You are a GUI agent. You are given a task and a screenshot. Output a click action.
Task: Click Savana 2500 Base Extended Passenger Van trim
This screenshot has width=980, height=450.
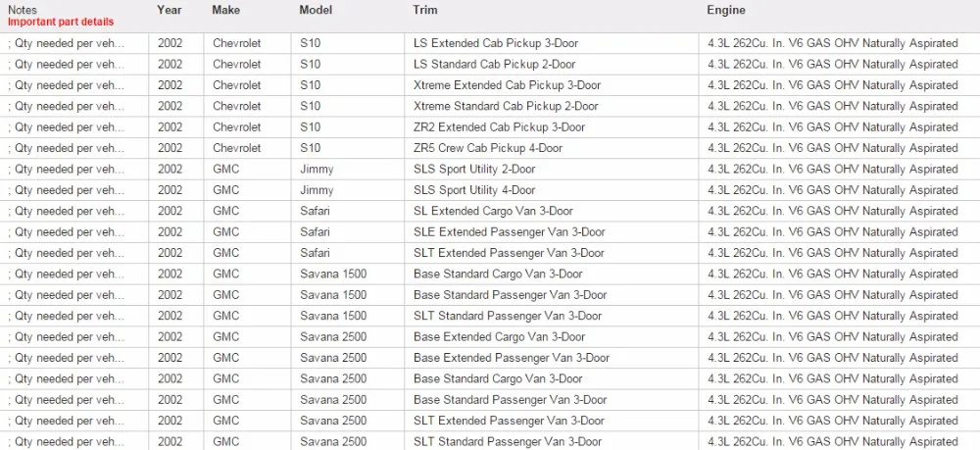(x=512, y=358)
